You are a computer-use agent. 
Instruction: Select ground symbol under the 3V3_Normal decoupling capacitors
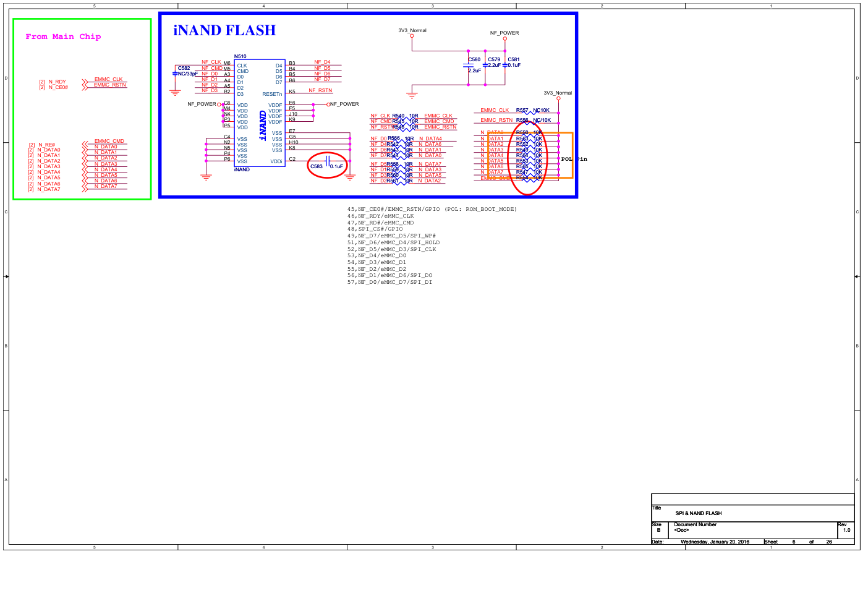pyautogui.click(x=412, y=95)
